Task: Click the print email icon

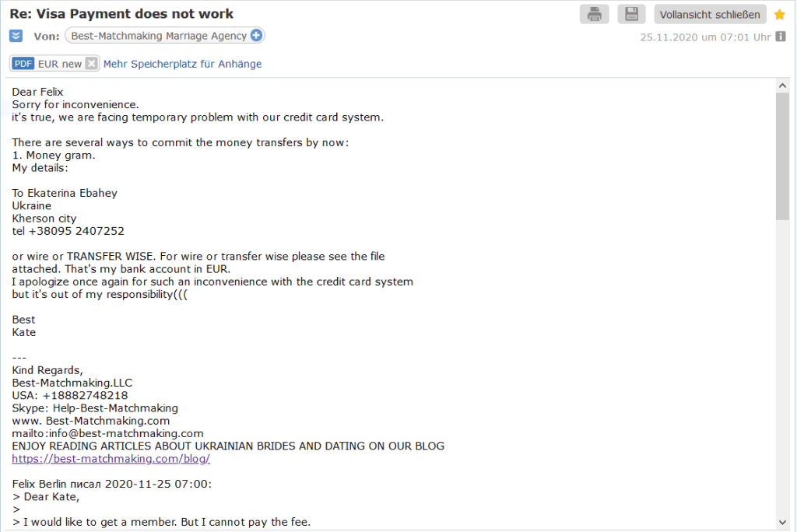Action: click(594, 14)
